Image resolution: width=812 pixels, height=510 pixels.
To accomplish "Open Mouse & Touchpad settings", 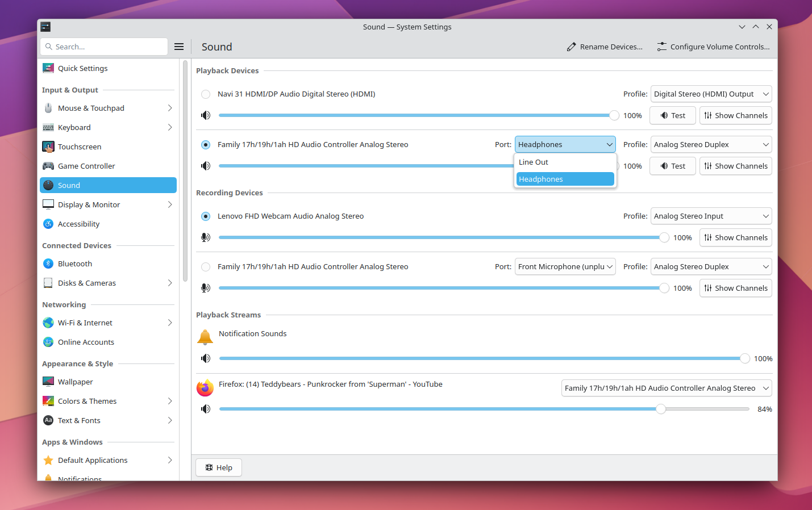I will [x=108, y=108].
